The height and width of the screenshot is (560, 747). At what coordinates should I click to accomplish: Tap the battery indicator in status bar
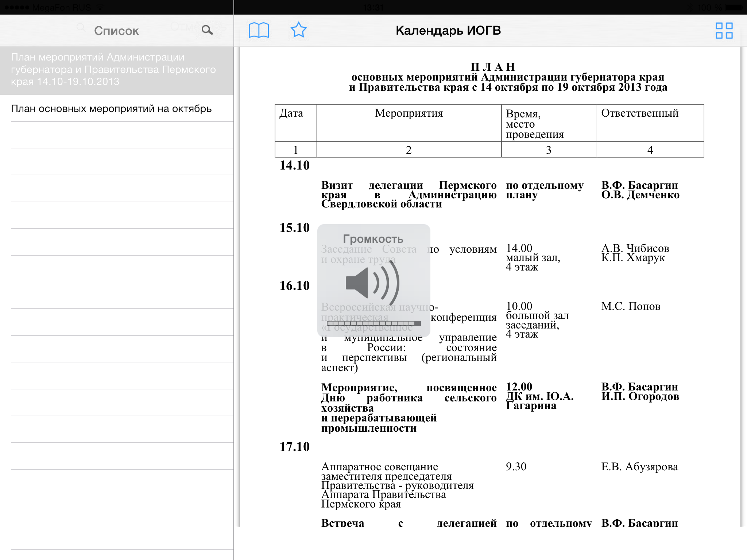click(x=732, y=7)
